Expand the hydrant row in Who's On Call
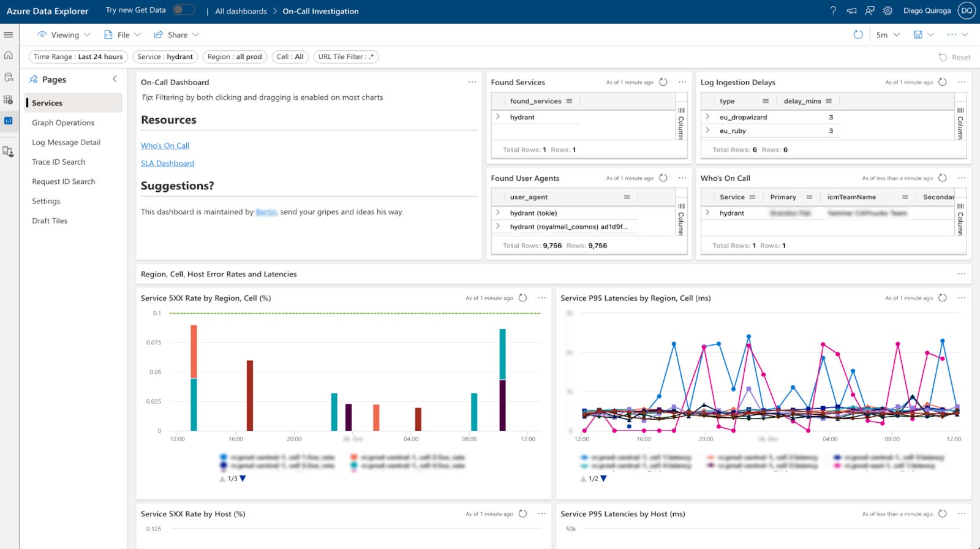This screenshot has height=549, width=980. tap(707, 213)
